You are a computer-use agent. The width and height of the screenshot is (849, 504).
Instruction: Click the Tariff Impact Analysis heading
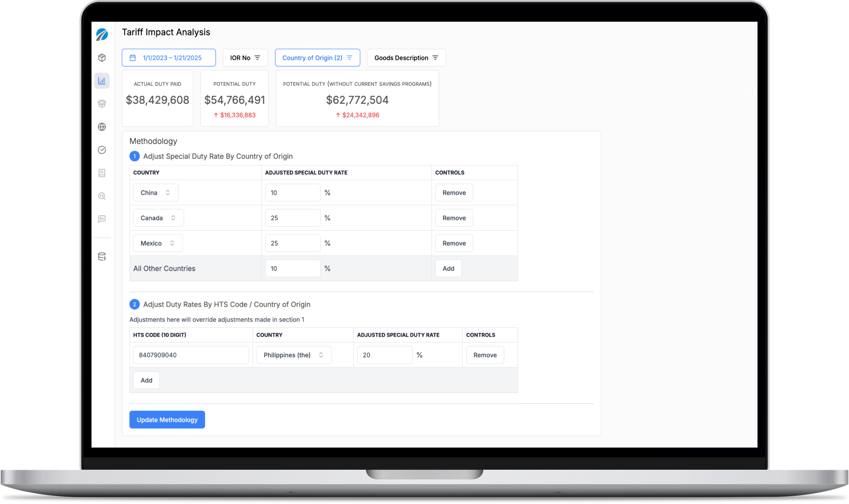[x=166, y=32]
